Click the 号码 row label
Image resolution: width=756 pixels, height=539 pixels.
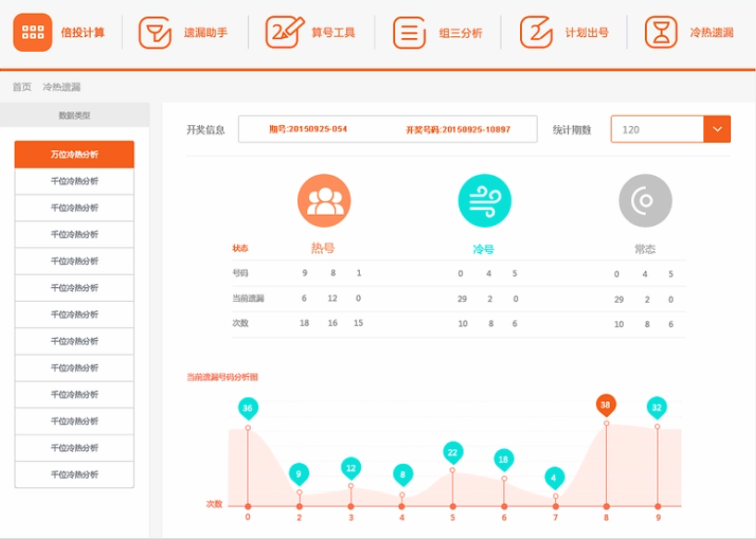click(240, 273)
